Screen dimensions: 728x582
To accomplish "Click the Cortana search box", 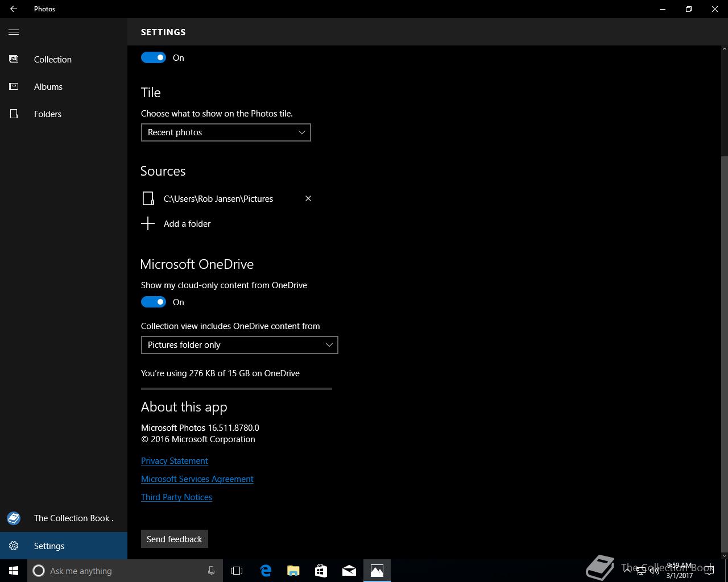I will [x=125, y=571].
